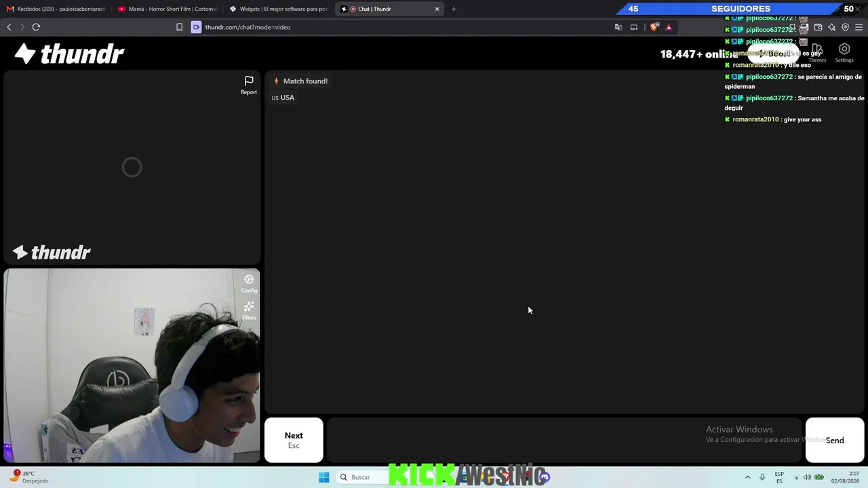This screenshot has width=868, height=488.
Task: Click the microphone tray icon
Action: 762,477
